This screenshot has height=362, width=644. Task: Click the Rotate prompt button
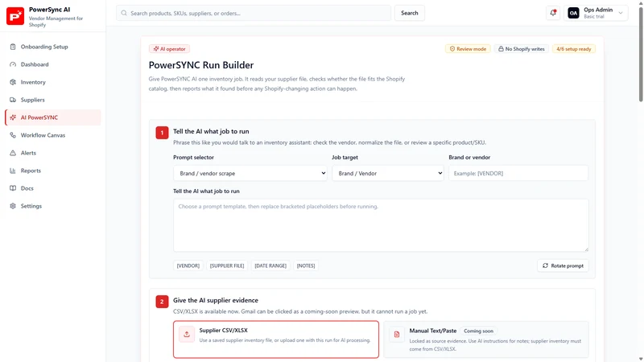coord(563,265)
